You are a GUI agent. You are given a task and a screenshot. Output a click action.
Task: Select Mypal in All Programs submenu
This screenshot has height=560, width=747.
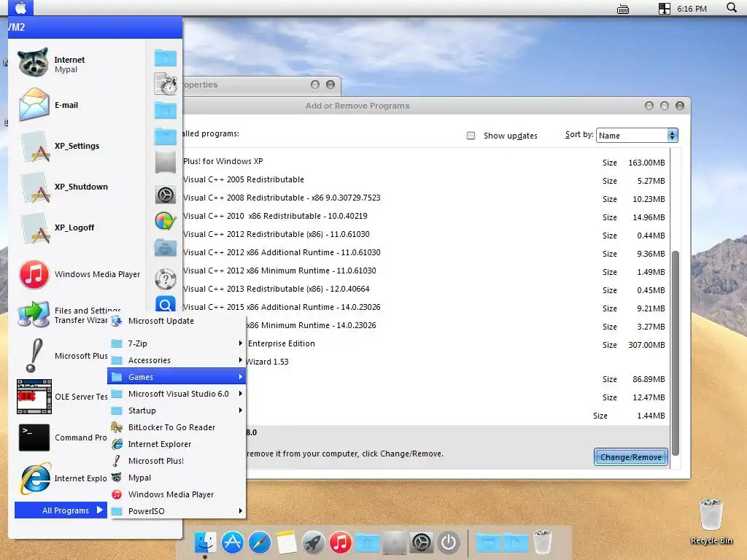[x=177, y=478]
